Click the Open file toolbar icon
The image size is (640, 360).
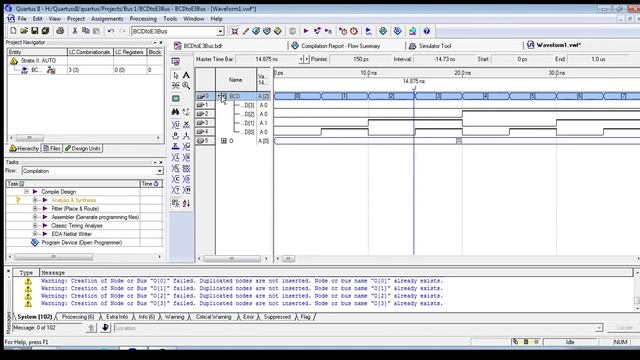point(24,31)
